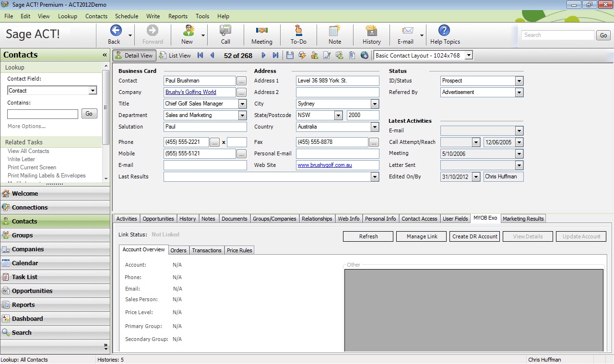Click the E-mail toolbar icon
The height and width of the screenshot is (364, 614).
click(407, 31)
